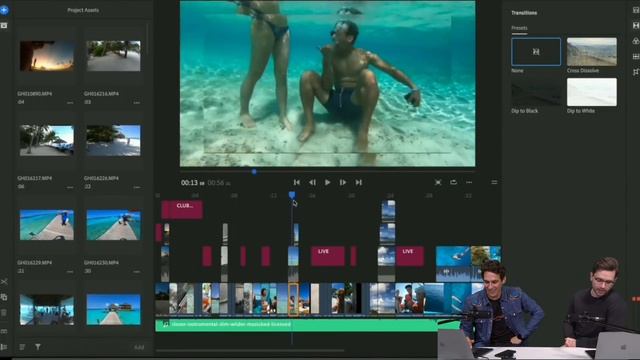Open the three-dot preview options menu

point(469,182)
